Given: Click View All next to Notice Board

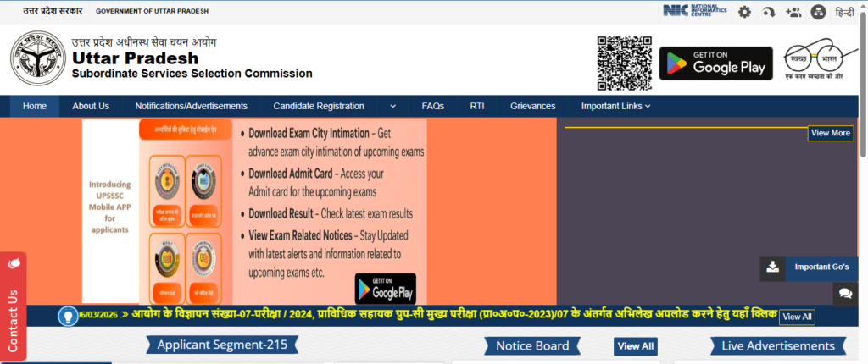Looking at the screenshot, I should [635, 346].
